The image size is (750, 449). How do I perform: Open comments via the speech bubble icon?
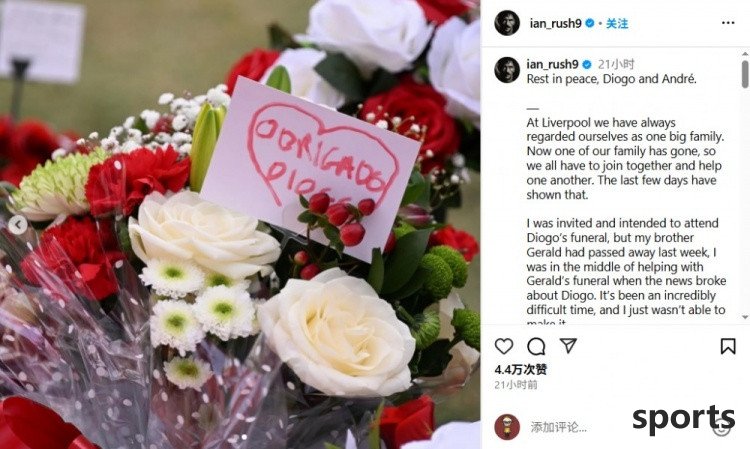[536, 346]
